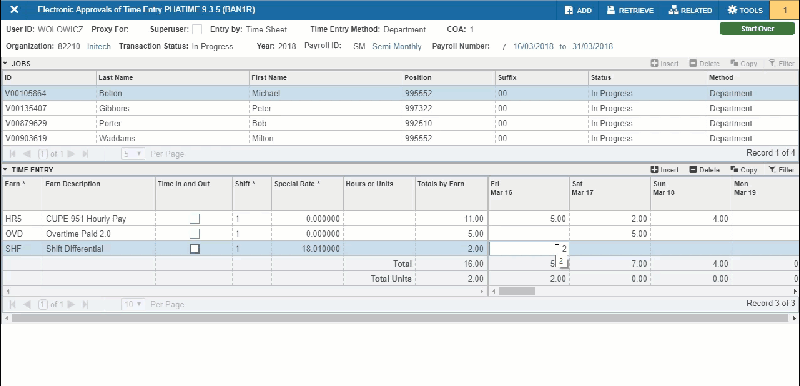Collapse the JOBS section
This screenshot has height=386, width=800.
pos(5,63)
